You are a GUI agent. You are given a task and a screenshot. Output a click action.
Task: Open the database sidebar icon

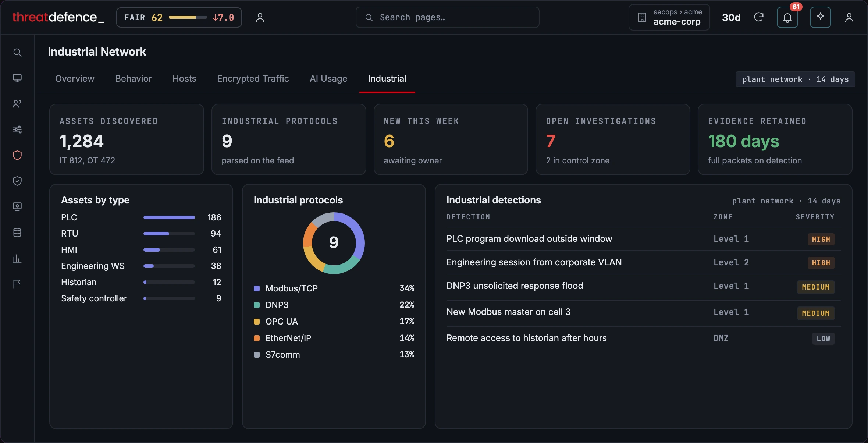[x=17, y=233]
